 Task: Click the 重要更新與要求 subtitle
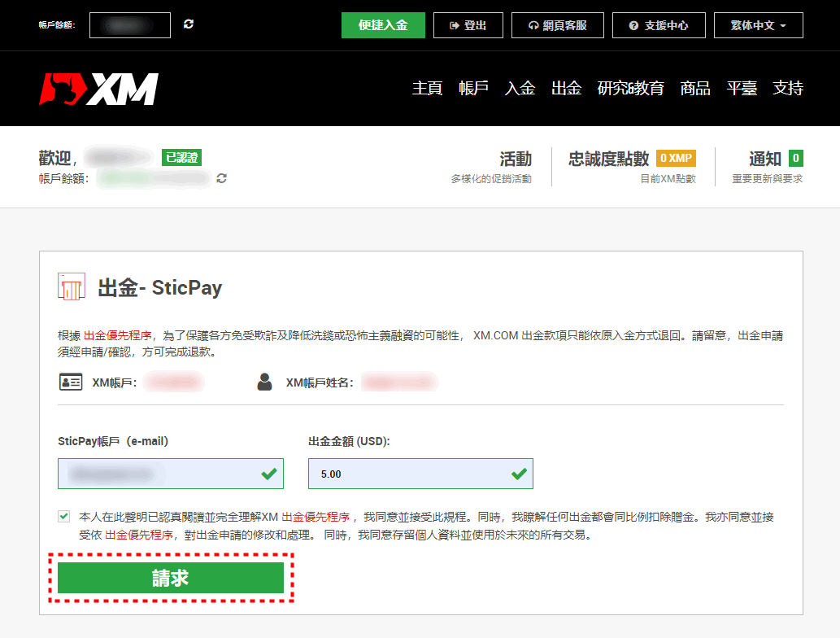click(767, 179)
